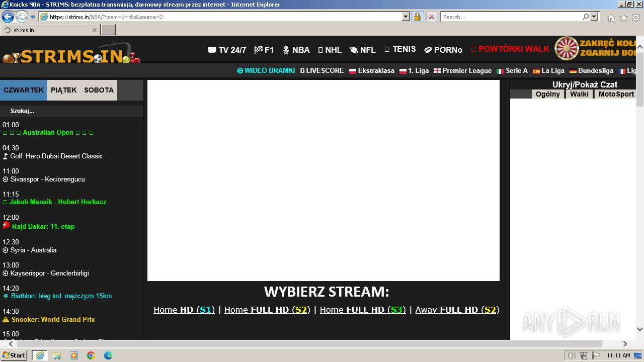Open Premier League link
The height and width of the screenshot is (362, 644).
coord(463,71)
